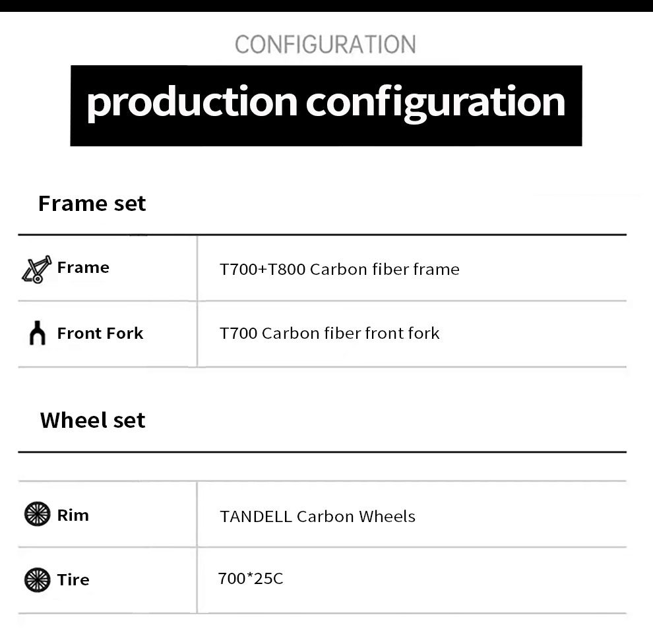Click 'T700+T800 Carbon fiber frame' text

point(340,270)
